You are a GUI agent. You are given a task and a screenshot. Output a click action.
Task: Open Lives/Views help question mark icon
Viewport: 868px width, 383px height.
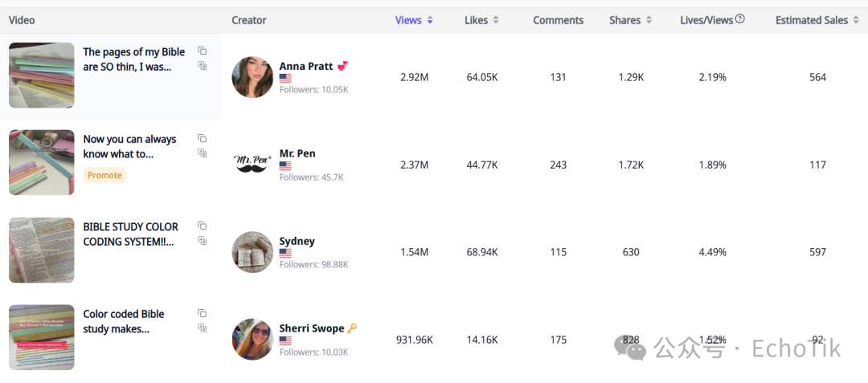click(x=740, y=19)
